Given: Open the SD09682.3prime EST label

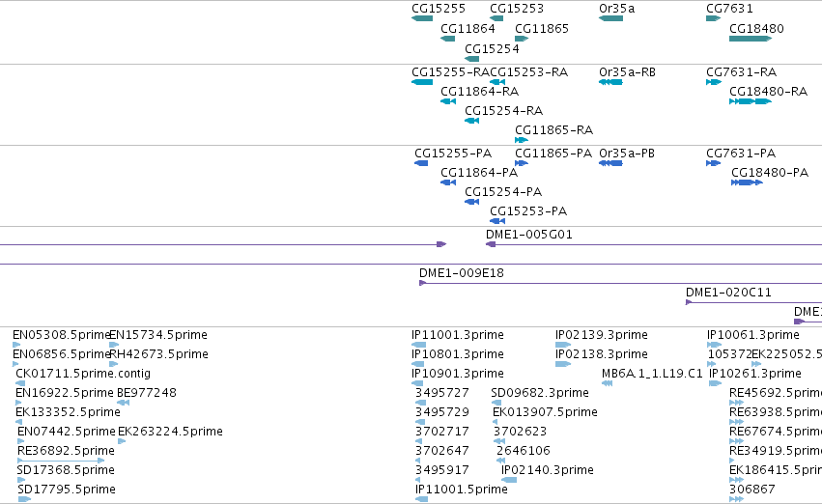Looking at the screenshot, I should coord(539,392).
